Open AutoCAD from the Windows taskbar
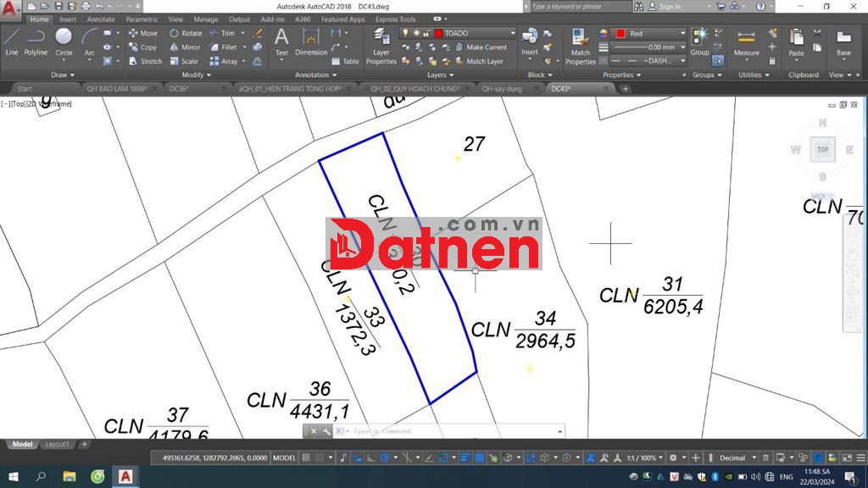868x488 pixels. coord(125,477)
